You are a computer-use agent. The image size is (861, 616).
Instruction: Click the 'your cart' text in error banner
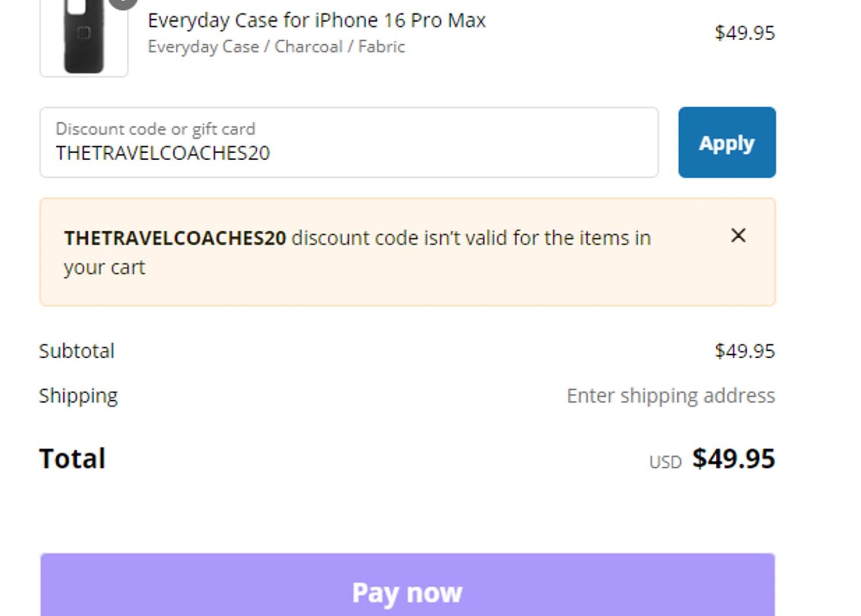(x=104, y=268)
